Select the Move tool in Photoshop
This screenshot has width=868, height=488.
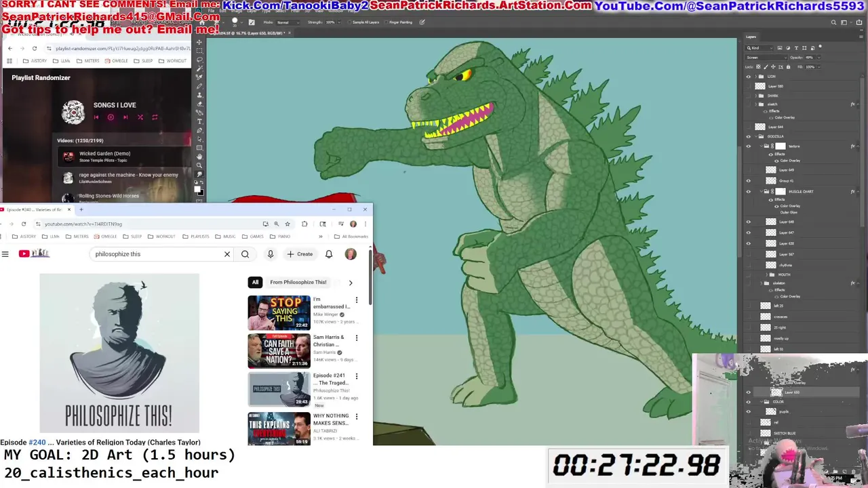199,42
